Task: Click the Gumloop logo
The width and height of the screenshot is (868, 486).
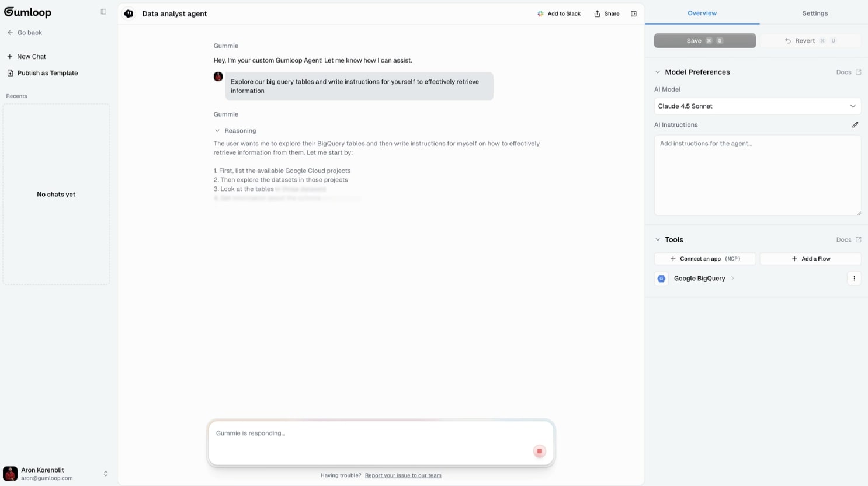Action: (27, 12)
